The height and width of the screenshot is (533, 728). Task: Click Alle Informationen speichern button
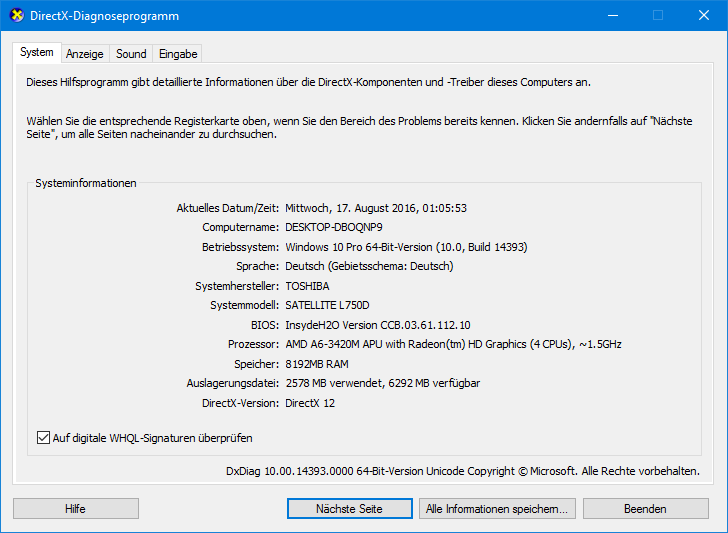click(497, 509)
